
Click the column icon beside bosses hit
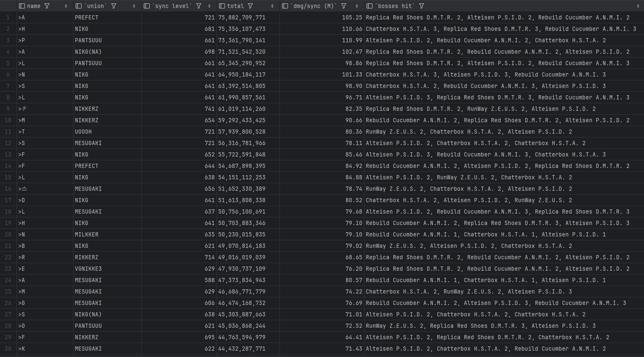point(370,6)
